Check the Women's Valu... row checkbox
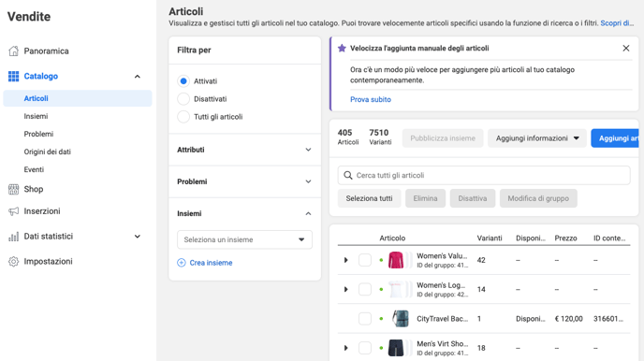The image size is (644, 361). pos(365,260)
